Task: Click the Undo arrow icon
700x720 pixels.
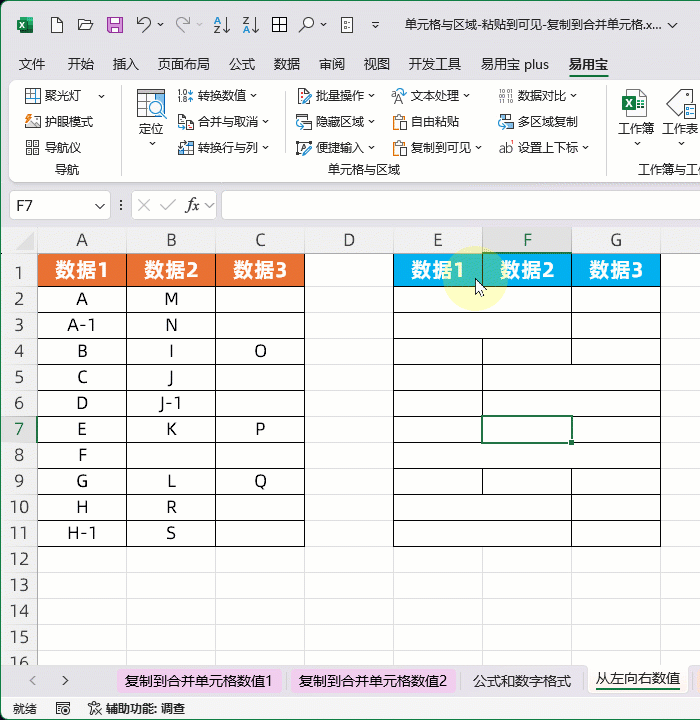Action: pyautogui.click(x=144, y=24)
